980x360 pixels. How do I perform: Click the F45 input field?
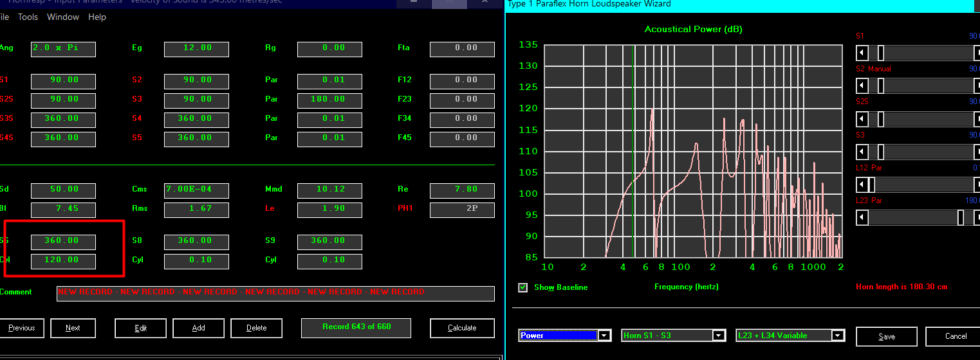[462, 139]
